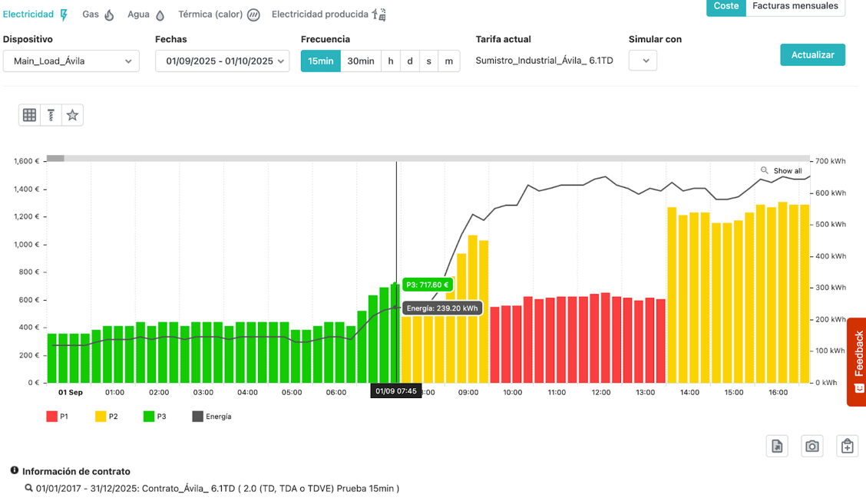Open the Fechas date range dropdown
Image resolution: width=866 pixels, height=504 pixels.
click(x=222, y=61)
